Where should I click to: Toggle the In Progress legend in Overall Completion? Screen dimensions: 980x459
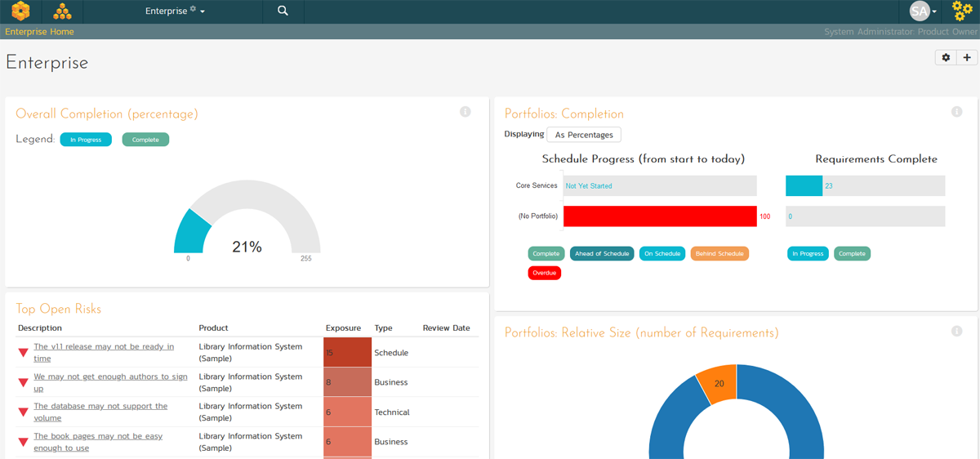[86, 140]
